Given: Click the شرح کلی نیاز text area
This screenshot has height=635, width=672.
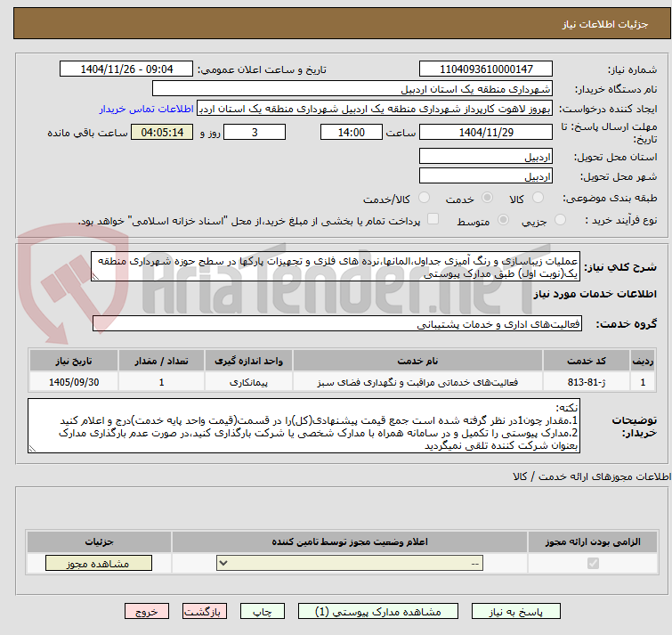Looking at the screenshot, I should click(x=336, y=266).
